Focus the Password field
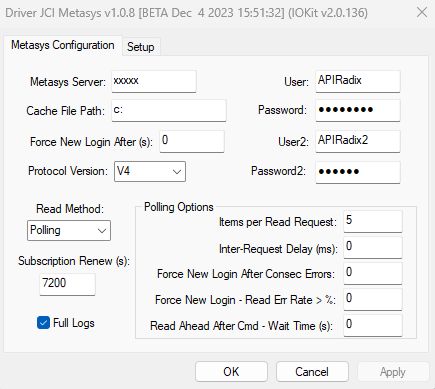Screen dimensions: 435x389 pos(358,110)
